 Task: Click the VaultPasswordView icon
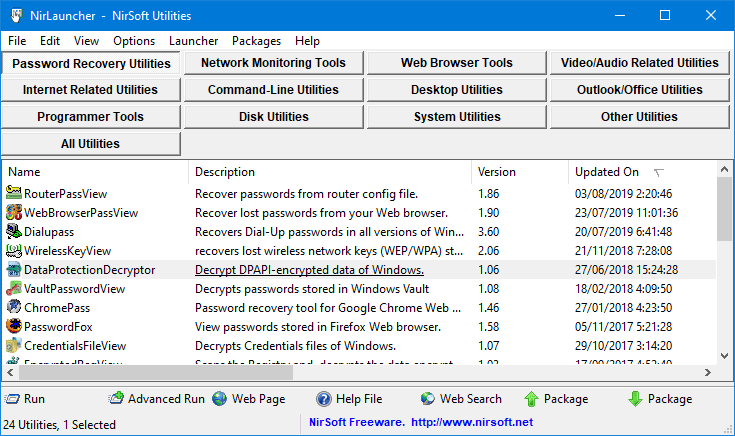pyautogui.click(x=14, y=288)
